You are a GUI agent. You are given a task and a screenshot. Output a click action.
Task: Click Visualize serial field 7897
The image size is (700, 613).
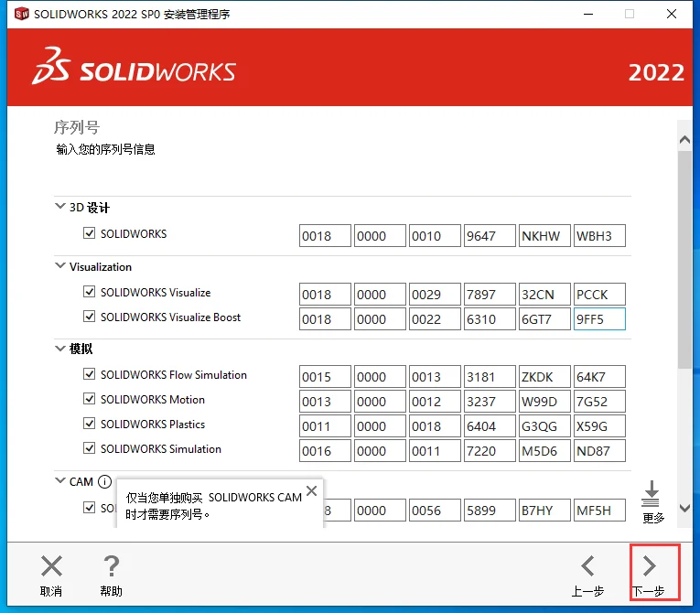490,295
